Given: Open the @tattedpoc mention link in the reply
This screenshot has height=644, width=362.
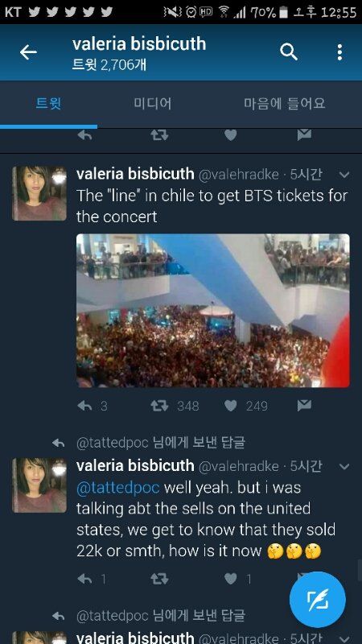Looking at the screenshot, I should tap(117, 488).
